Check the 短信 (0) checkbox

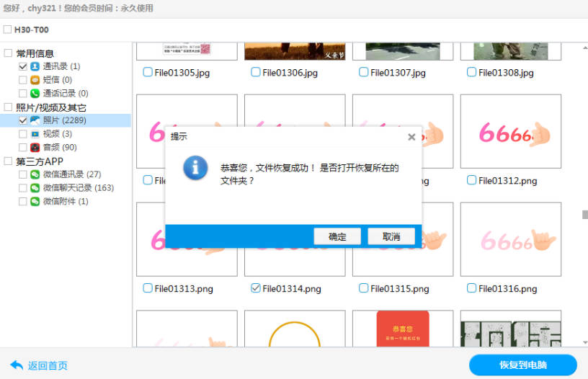[23, 80]
